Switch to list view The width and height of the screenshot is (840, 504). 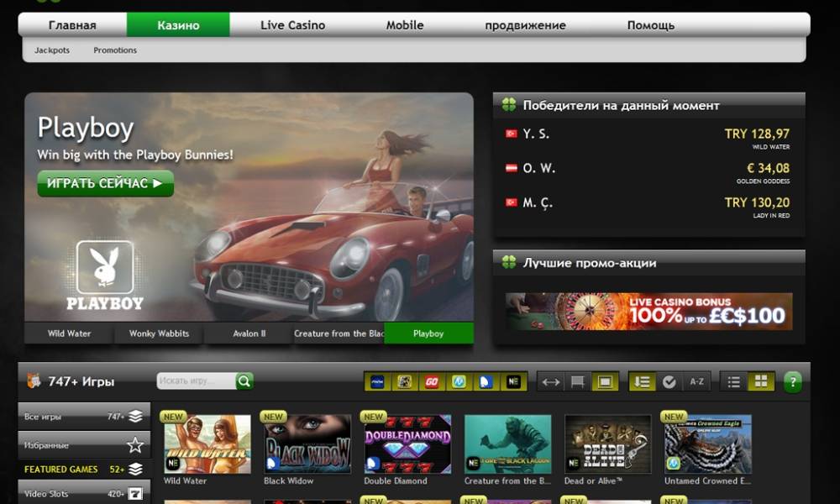click(734, 382)
